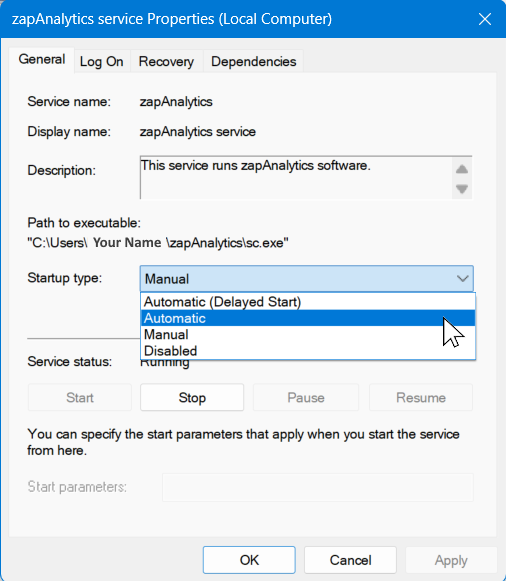506x581 pixels.
Task: Cancel the properties dialog
Action: pos(350,560)
